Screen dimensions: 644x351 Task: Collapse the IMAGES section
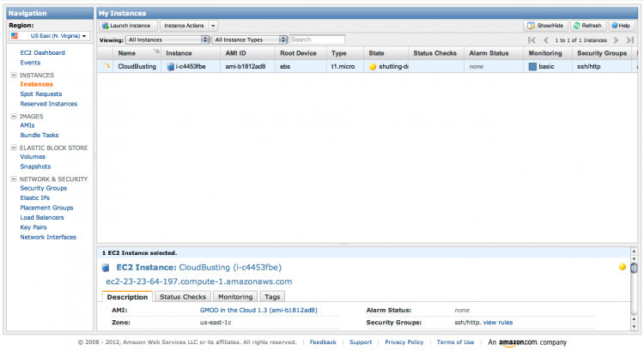14,116
